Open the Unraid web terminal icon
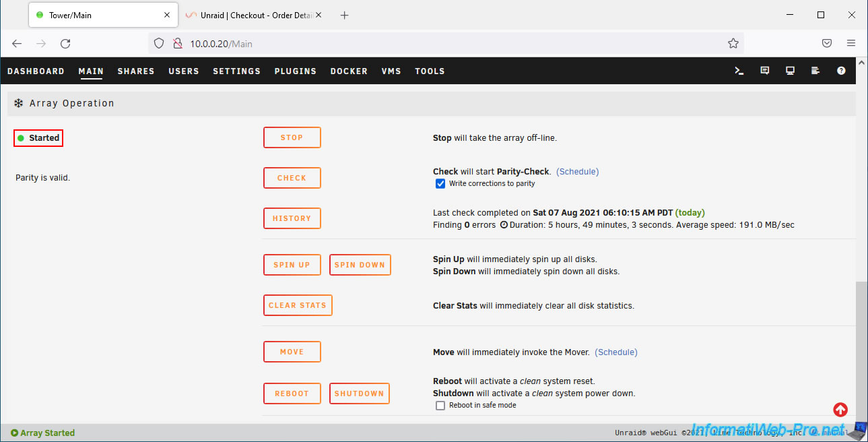868x442 pixels. (739, 71)
